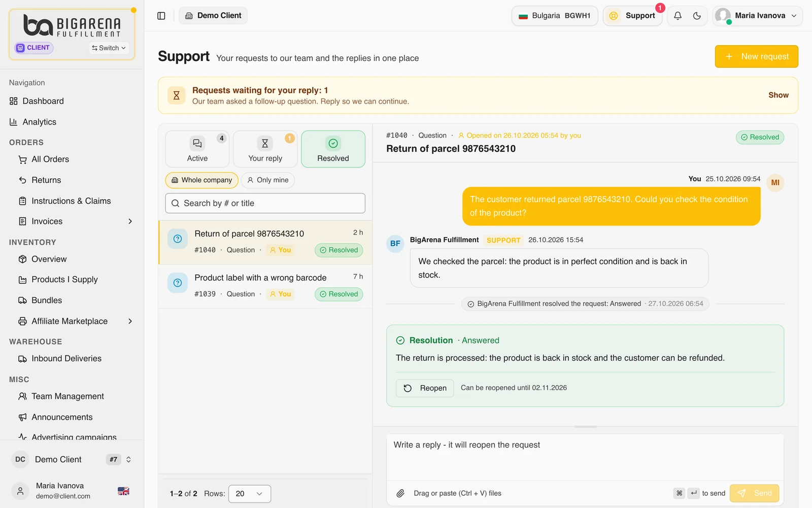Click the English language flag icon
This screenshot has width=812, height=508.
click(123, 491)
